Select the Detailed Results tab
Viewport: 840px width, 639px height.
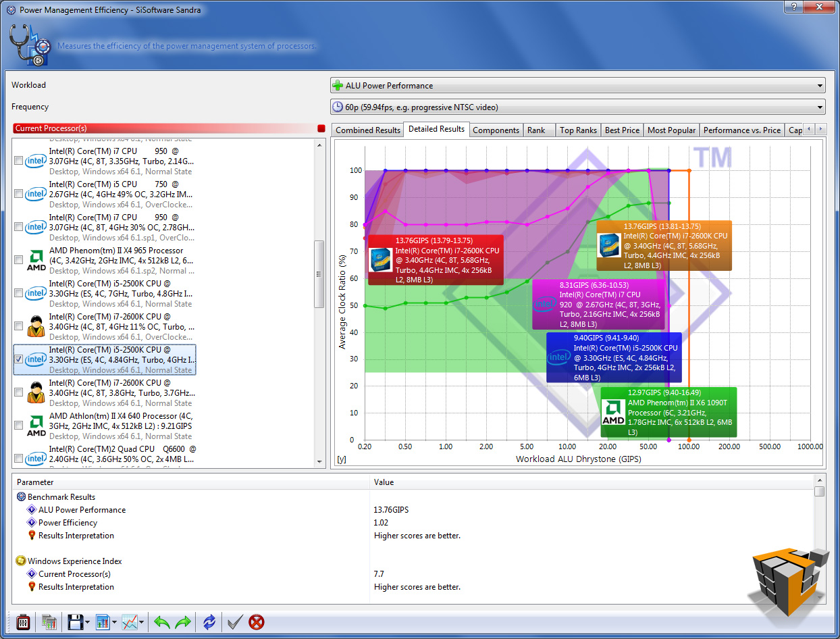(437, 129)
